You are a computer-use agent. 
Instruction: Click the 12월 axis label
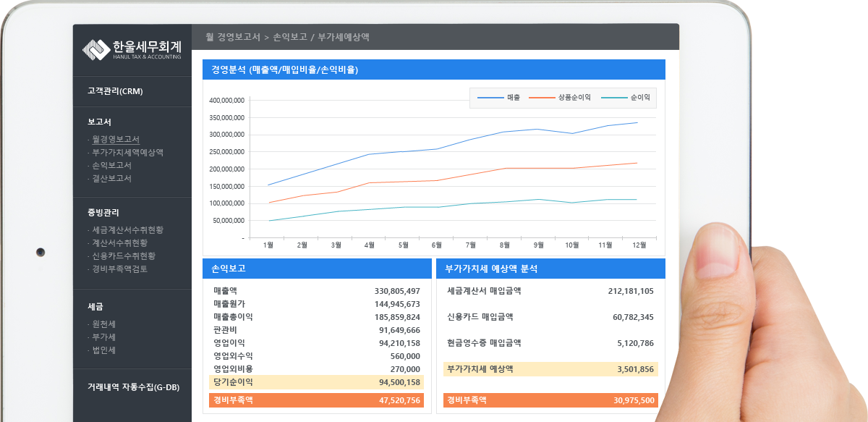pos(639,245)
